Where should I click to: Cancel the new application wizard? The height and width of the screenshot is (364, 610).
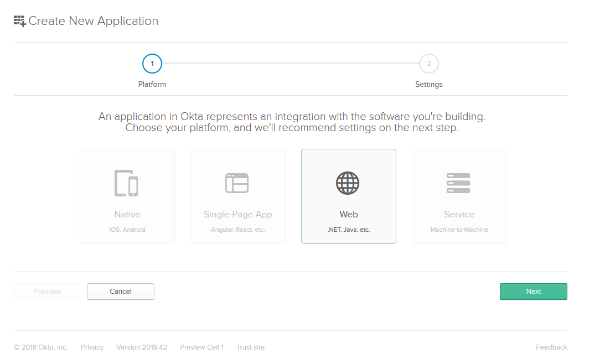[x=121, y=292]
